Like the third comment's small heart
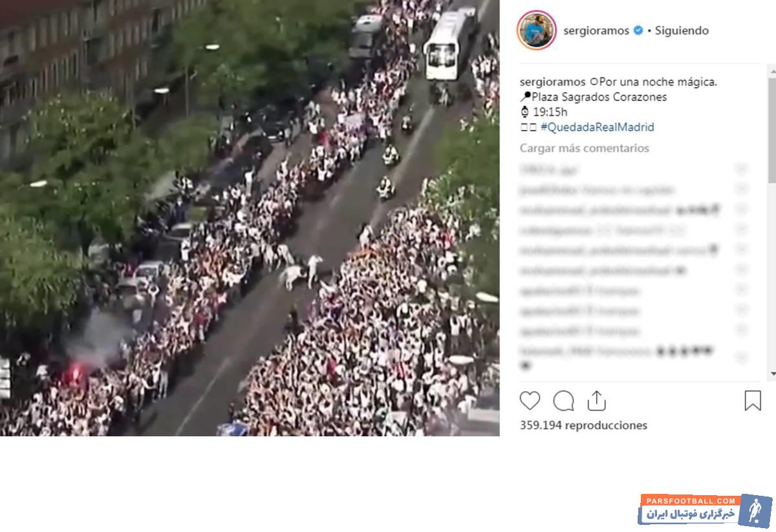 pos(741,210)
